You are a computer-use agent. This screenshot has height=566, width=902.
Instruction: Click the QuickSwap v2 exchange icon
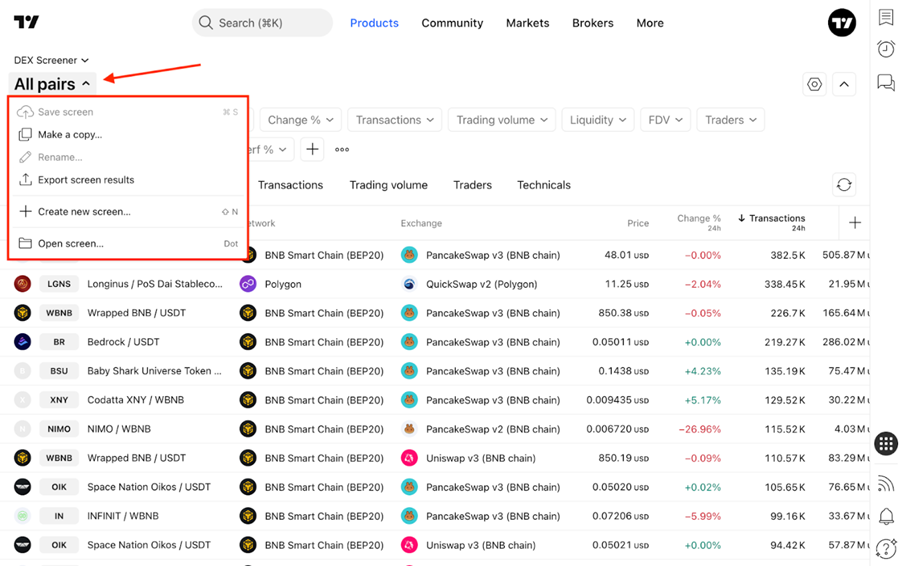[409, 284]
